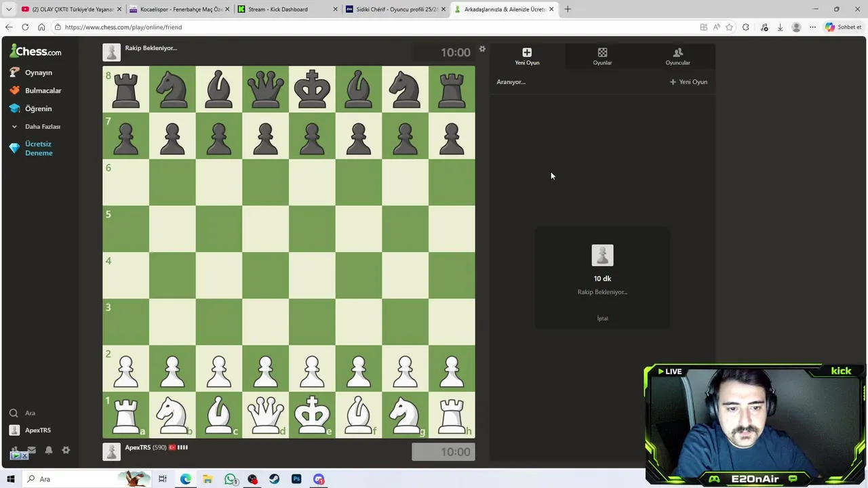Expand the tab search dropdown arrow
The width and height of the screenshot is (868, 488).
point(9,9)
